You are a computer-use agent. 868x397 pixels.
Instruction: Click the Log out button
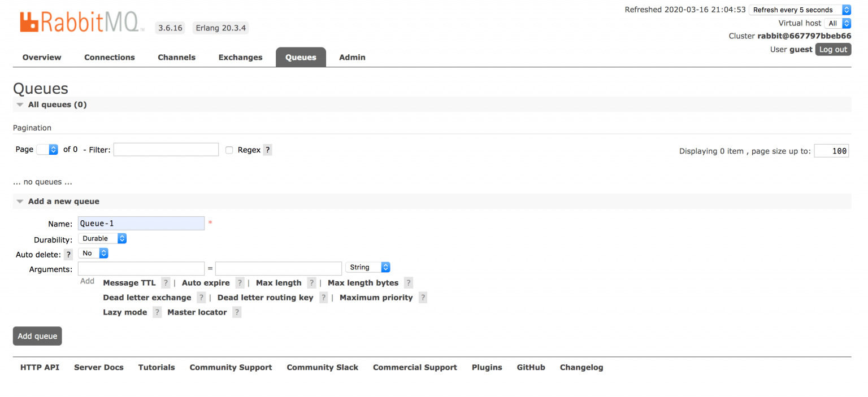(x=833, y=49)
